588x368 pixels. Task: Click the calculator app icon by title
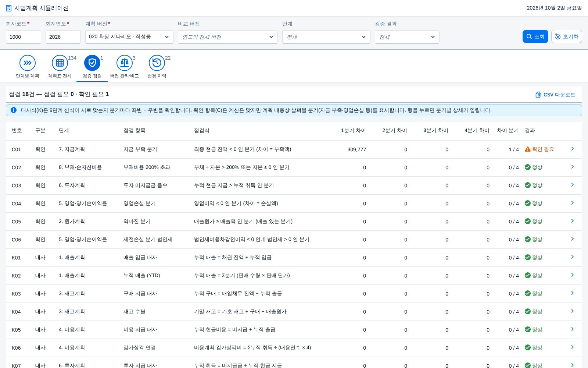tap(9, 8)
